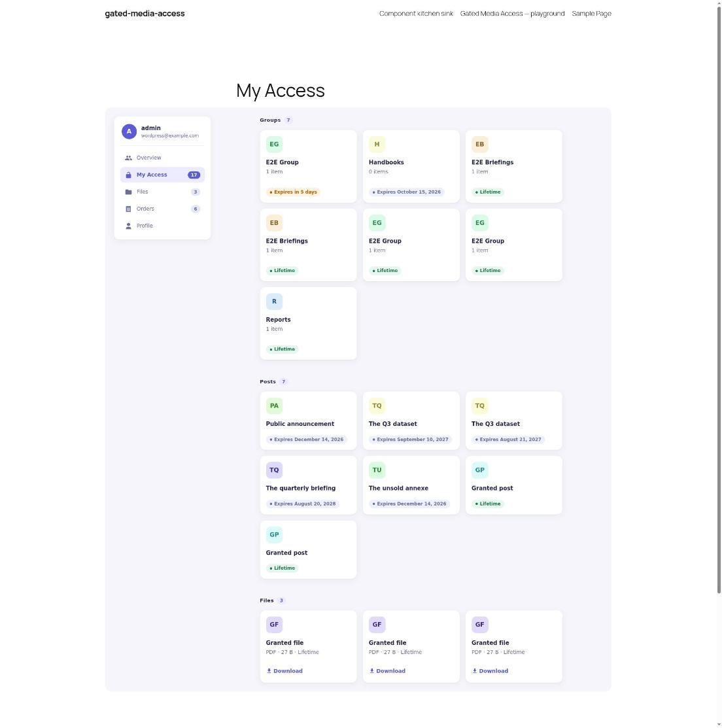
Task: Click the admin avatar circle labeled A
Action: tap(129, 131)
